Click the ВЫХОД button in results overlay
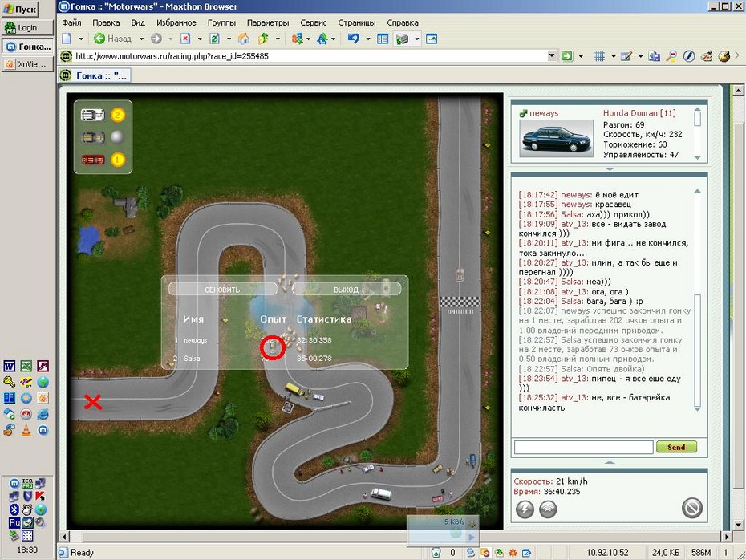Screen dimensions: 746x560 [347, 290]
